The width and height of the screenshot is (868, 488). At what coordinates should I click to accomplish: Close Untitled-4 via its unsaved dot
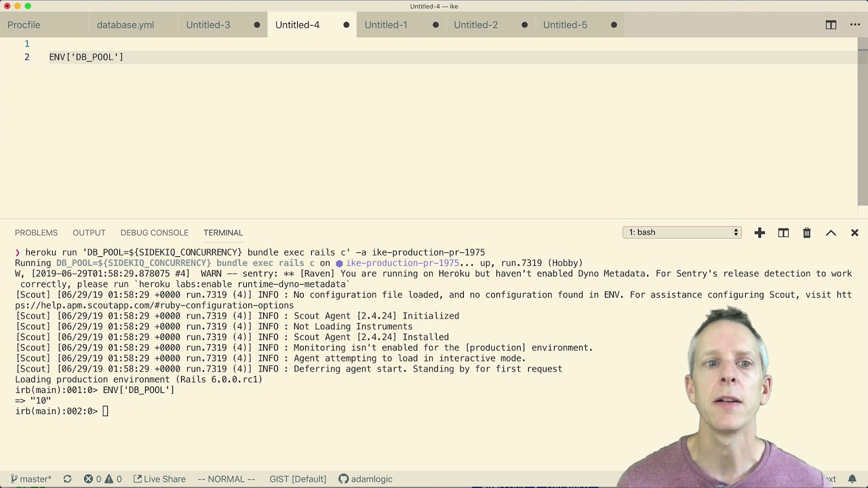click(x=347, y=25)
